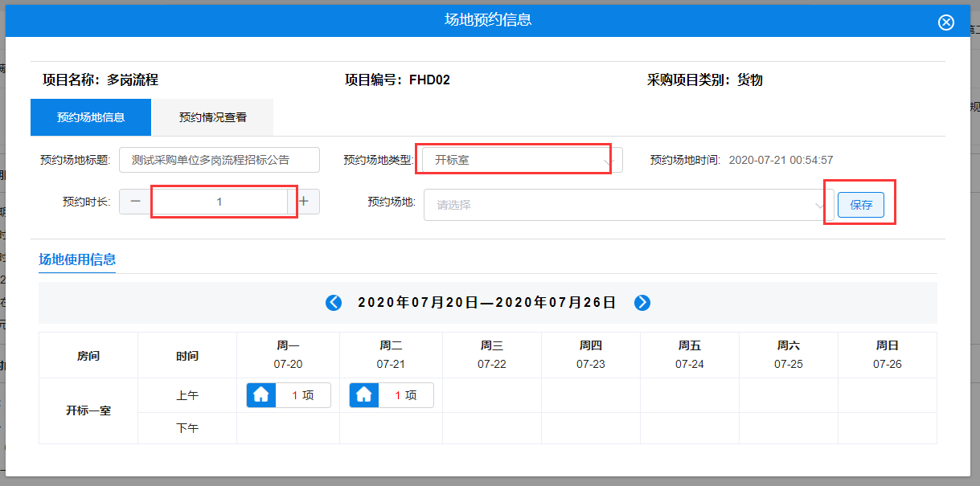Viewport: 980px width, 486px height.
Task: Increase 预约时长 with plus button
Action: click(x=304, y=202)
